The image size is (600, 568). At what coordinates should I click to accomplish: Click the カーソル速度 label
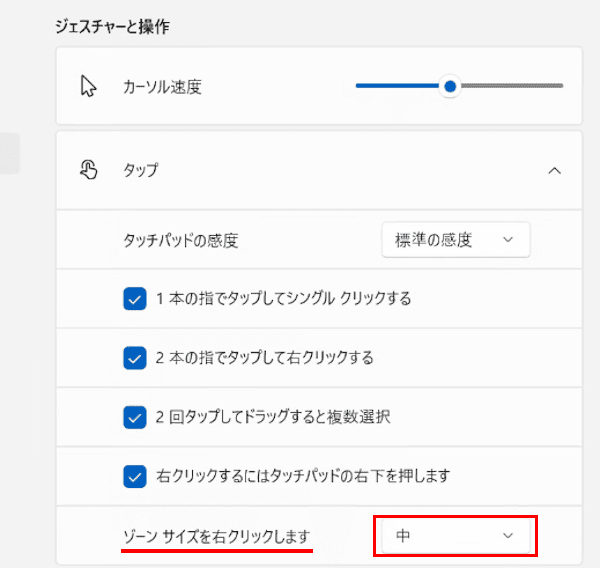tap(162, 87)
